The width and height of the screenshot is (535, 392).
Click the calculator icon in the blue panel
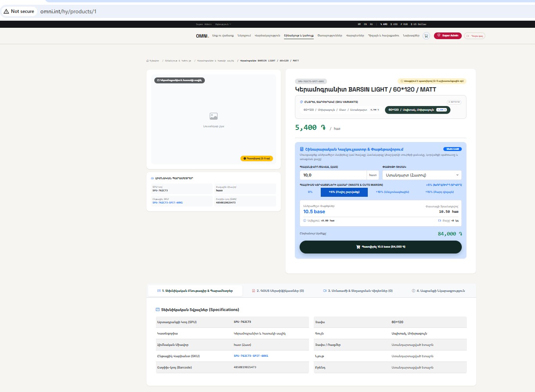(x=302, y=149)
